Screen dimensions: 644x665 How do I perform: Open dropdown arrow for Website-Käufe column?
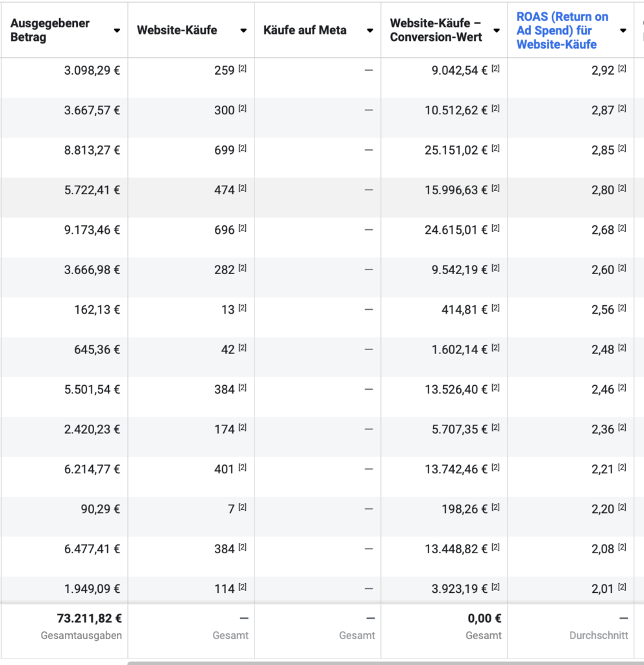pyautogui.click(x=243, y=31)
